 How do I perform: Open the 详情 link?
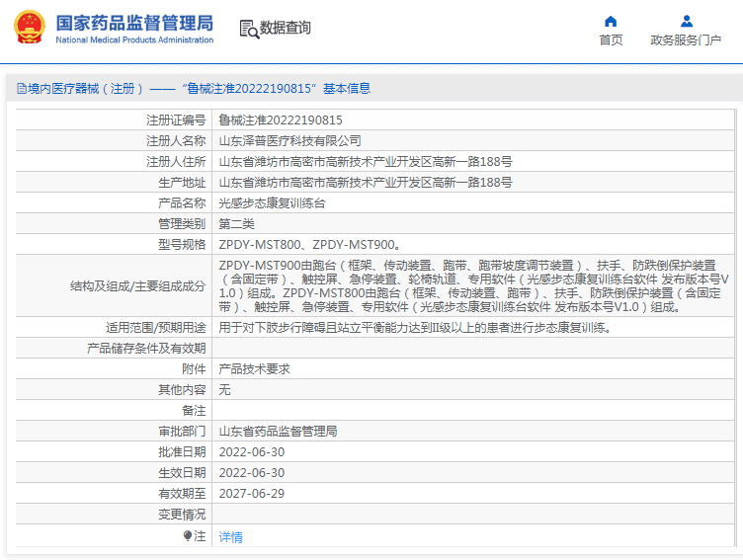pyautogui.click(x=231, y=536)
